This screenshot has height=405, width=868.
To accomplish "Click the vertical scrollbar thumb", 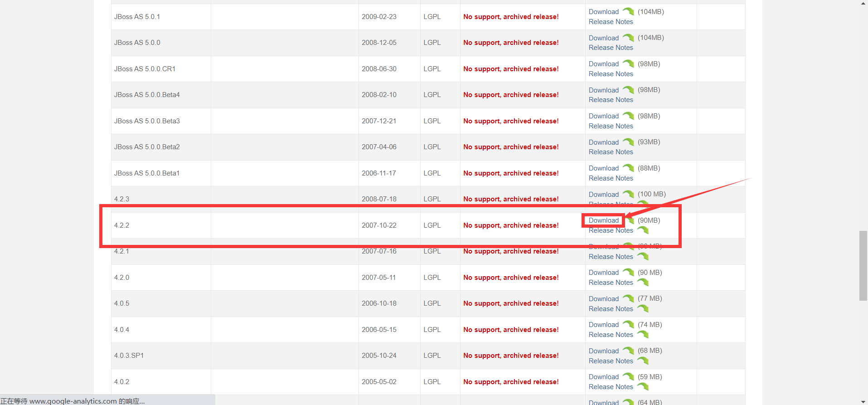I will pos(863,266).
